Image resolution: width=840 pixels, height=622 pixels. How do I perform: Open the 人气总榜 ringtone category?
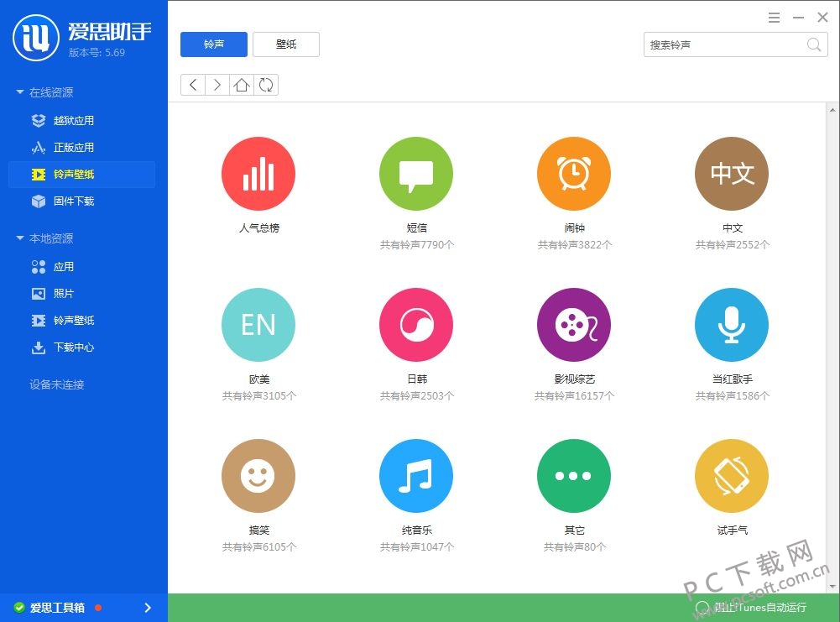pyautogui.click(x=258, y=174)
